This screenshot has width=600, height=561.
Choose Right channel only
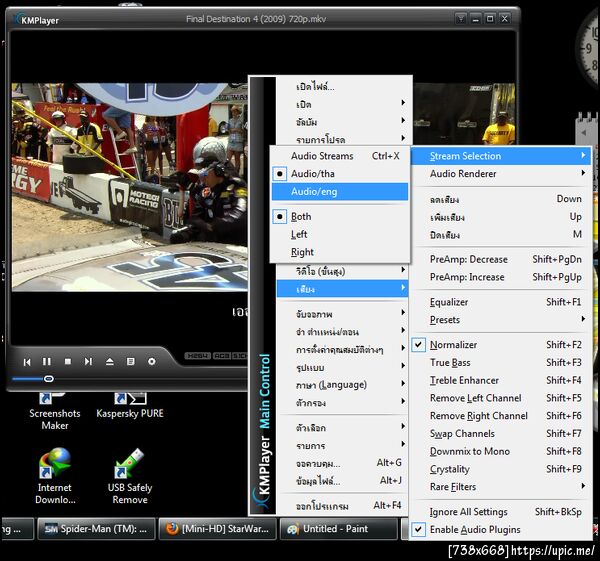340,252
